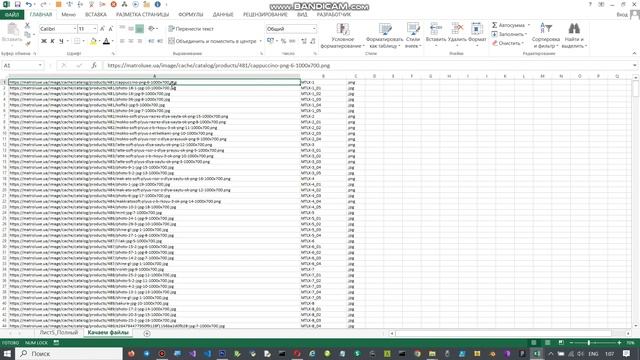Toggle align text left
The height and width of the screenshot is (360, 640).
(x=122, y=41)
